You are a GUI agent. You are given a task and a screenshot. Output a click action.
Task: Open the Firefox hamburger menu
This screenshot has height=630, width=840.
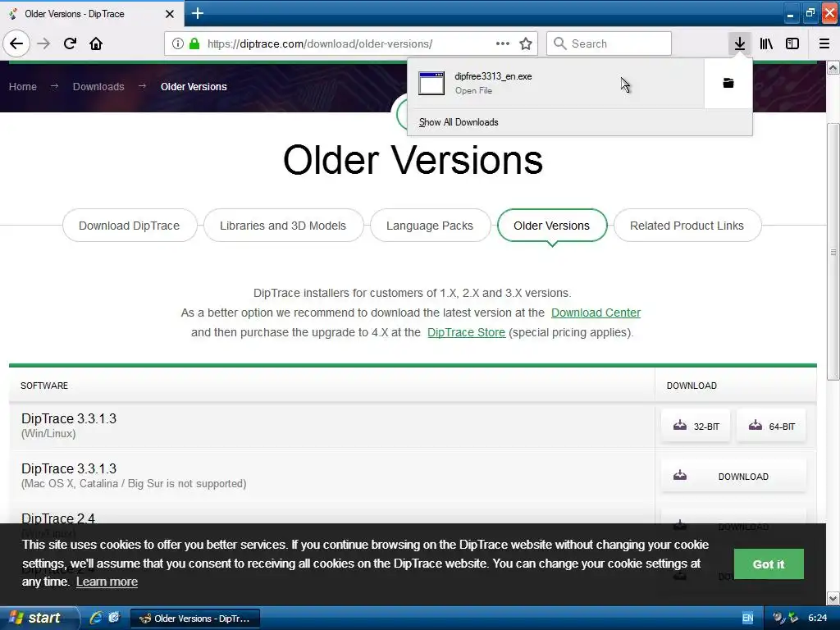824,43
